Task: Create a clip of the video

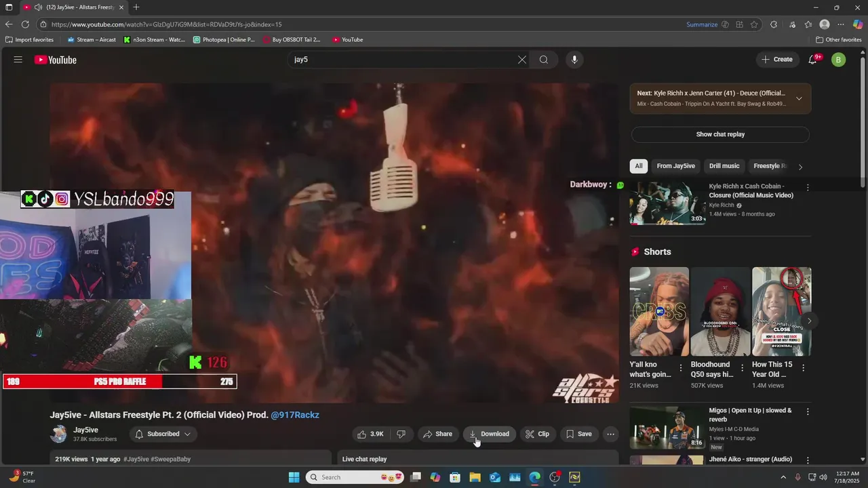Action: (x=538, y=434)
